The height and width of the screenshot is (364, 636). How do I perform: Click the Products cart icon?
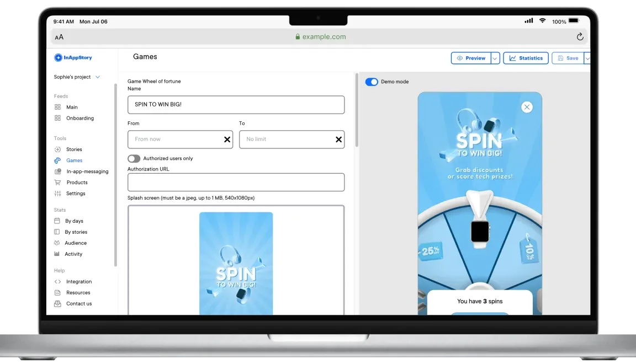57,183
